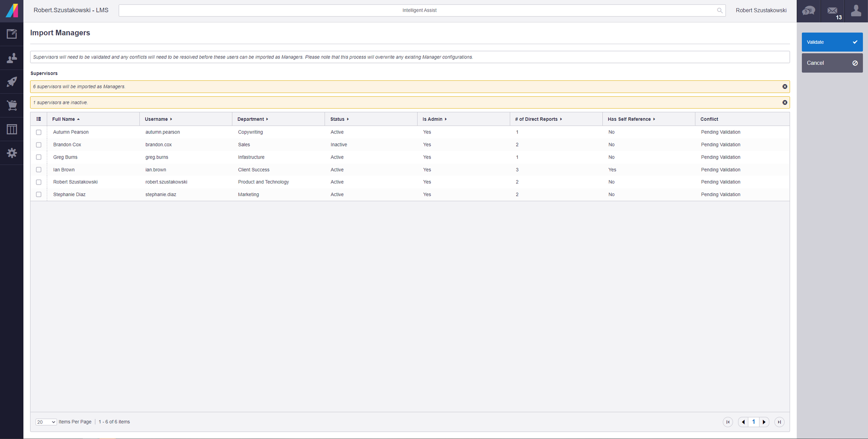Click the autumn.pearson username cell

pyautogui.click(x=162, y=132)
